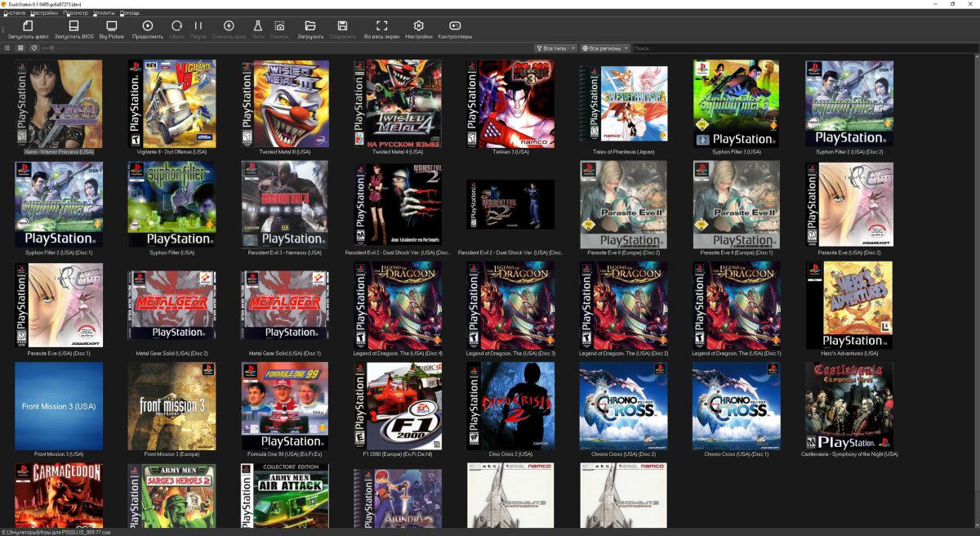The image size is (980, 536).
Task: Select Carmageddon cover
Action: (x=59, y=496)
